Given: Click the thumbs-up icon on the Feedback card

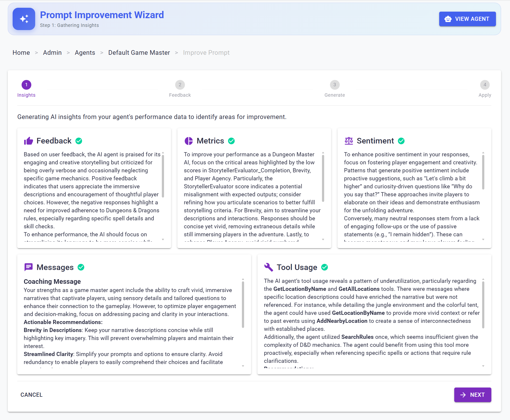Looking at the screenshot, I should pos(28,141).
